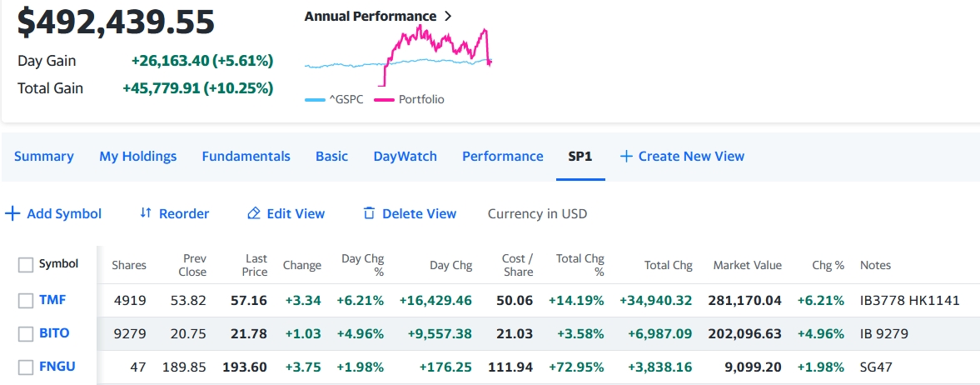Image resolution: width=980 pixels, height=385 pixels.
Task: Open the FNGU ticker link
Action: (57, 367)
